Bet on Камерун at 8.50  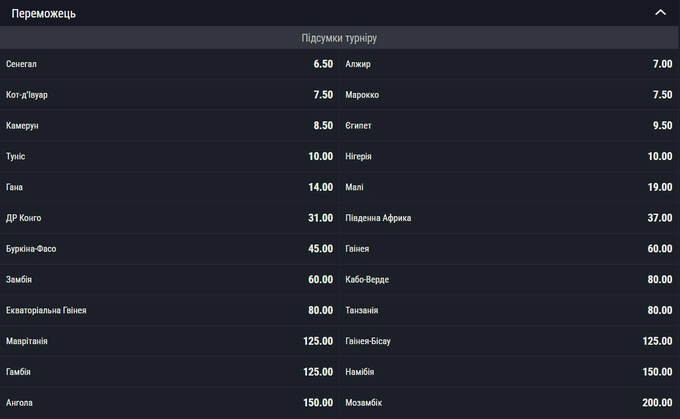169,126
